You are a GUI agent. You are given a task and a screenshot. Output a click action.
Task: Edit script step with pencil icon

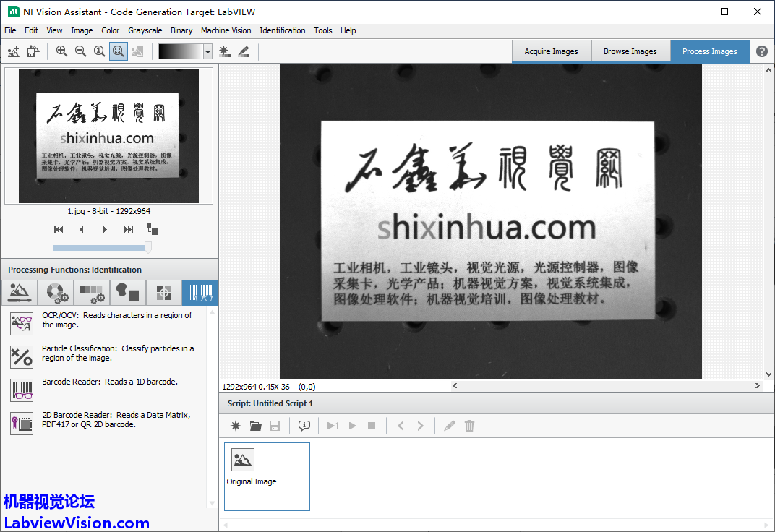(x=449, y=426)
